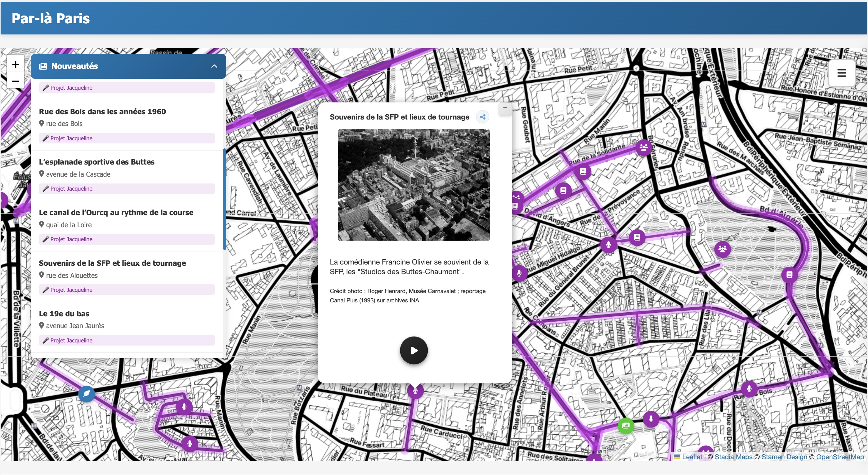Select Le canal de l'Ourcq entry
Screen dimensions: 868x475
click(x=116, y=213)
